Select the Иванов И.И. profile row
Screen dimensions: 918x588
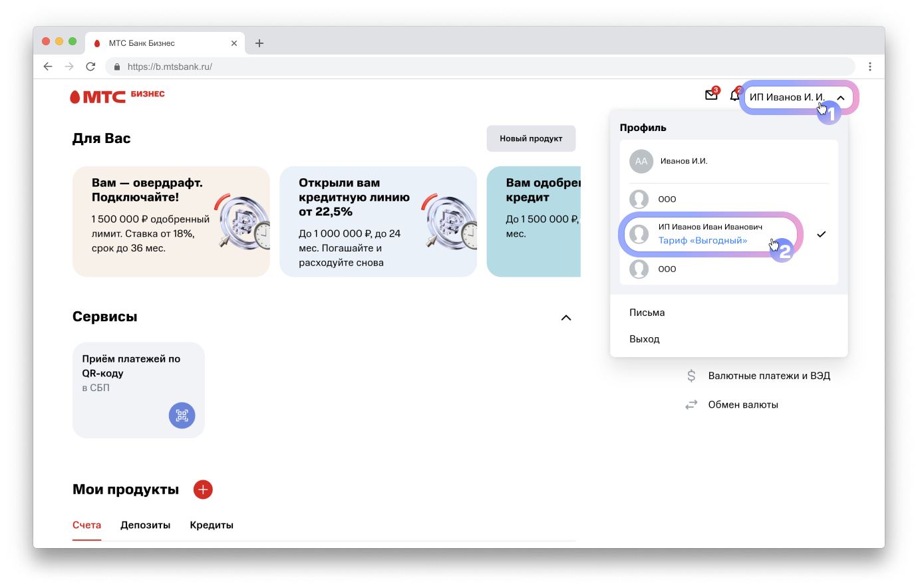point(728,161)
